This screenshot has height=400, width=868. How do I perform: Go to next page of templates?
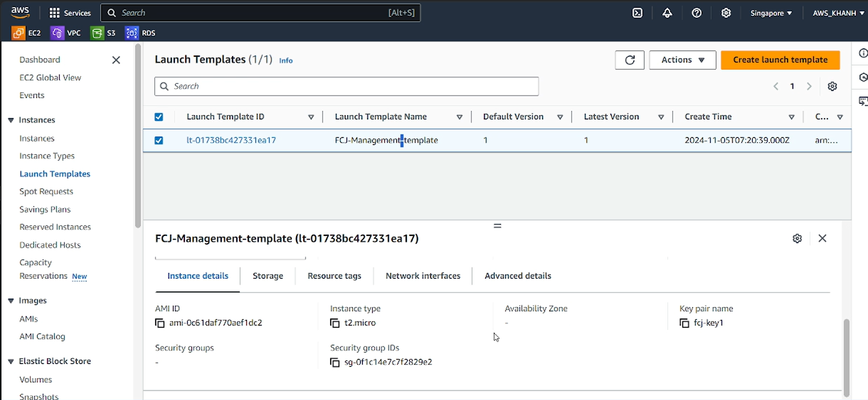[809, 86]
